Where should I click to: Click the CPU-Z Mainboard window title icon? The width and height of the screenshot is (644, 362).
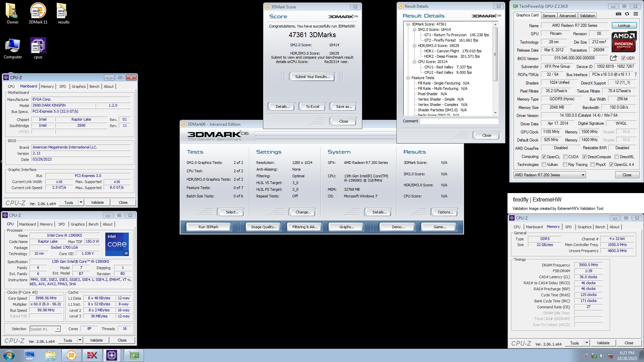click(x=6, y=77)
